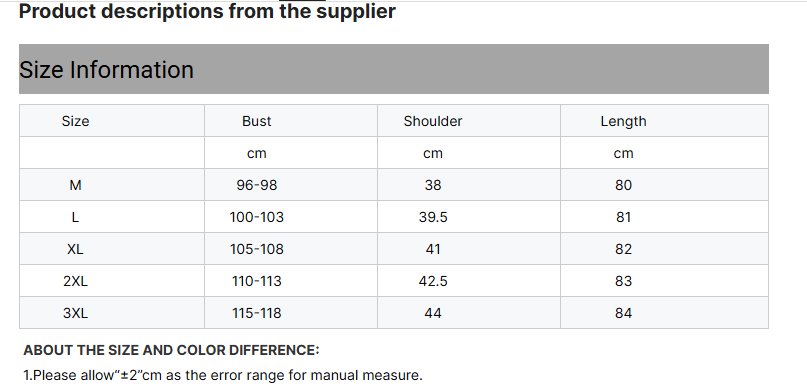Click the 3XL size row label
Screen dimensions: 807x387
pyautogui.click(x=75, y=313)
